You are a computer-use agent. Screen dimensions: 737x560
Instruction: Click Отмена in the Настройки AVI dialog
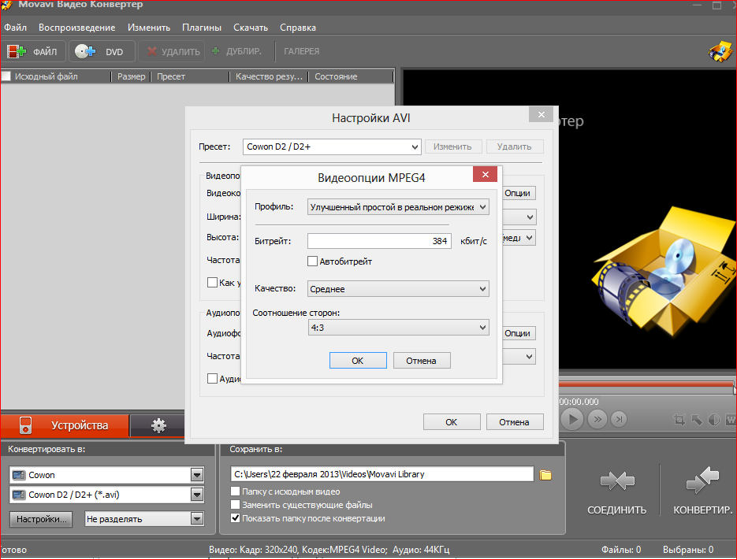pyautogui.click(x=514, y=422)
